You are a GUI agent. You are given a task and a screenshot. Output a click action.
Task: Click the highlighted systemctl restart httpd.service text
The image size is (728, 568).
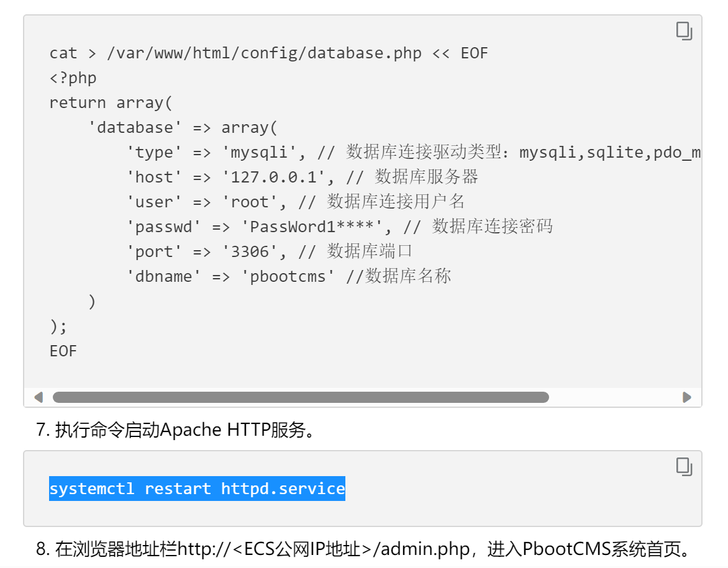pos(198,489)
